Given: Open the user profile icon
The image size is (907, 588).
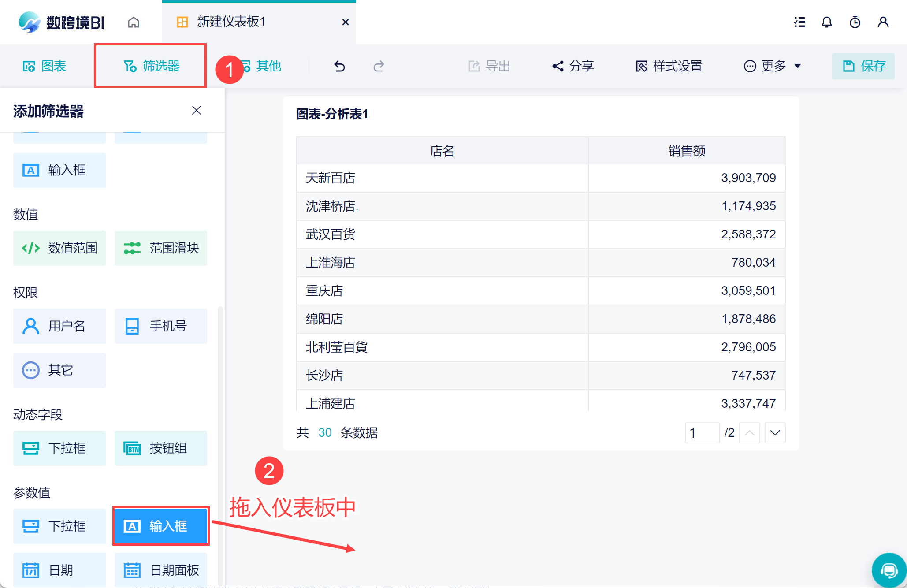Looking at the screenshot, I should (x=883, y=22).
